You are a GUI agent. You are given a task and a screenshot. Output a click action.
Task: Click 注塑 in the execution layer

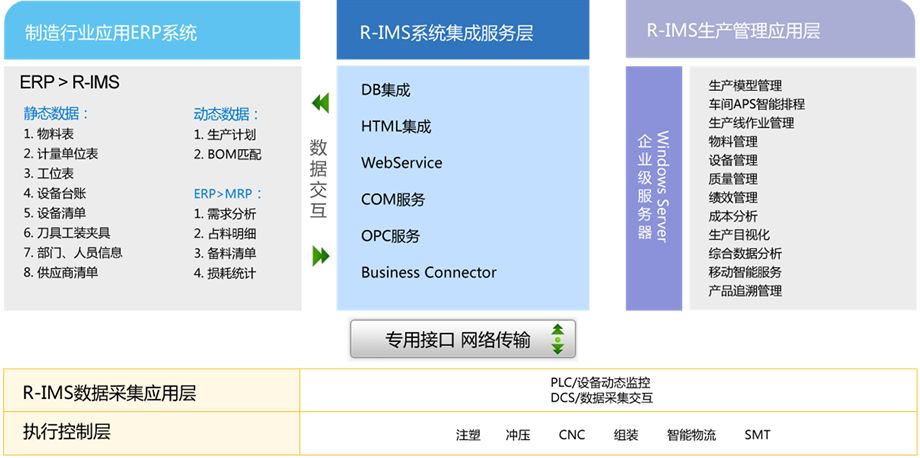[x=468, y=435]
